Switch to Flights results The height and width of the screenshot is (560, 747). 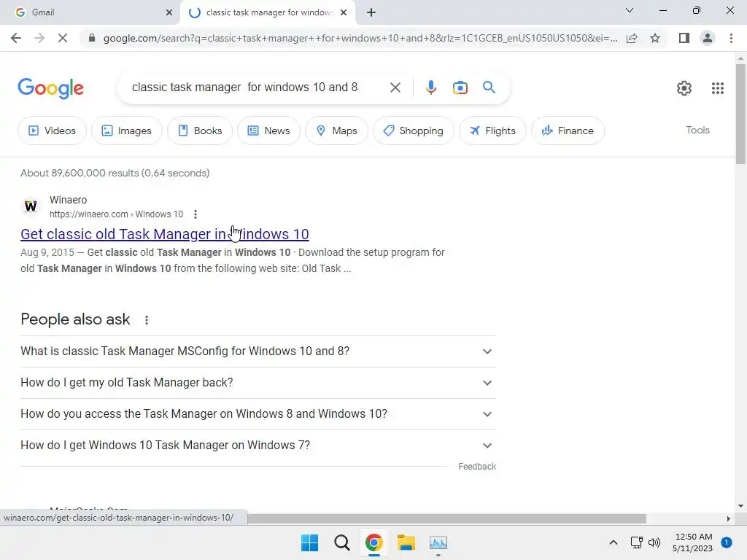(492, 131)
